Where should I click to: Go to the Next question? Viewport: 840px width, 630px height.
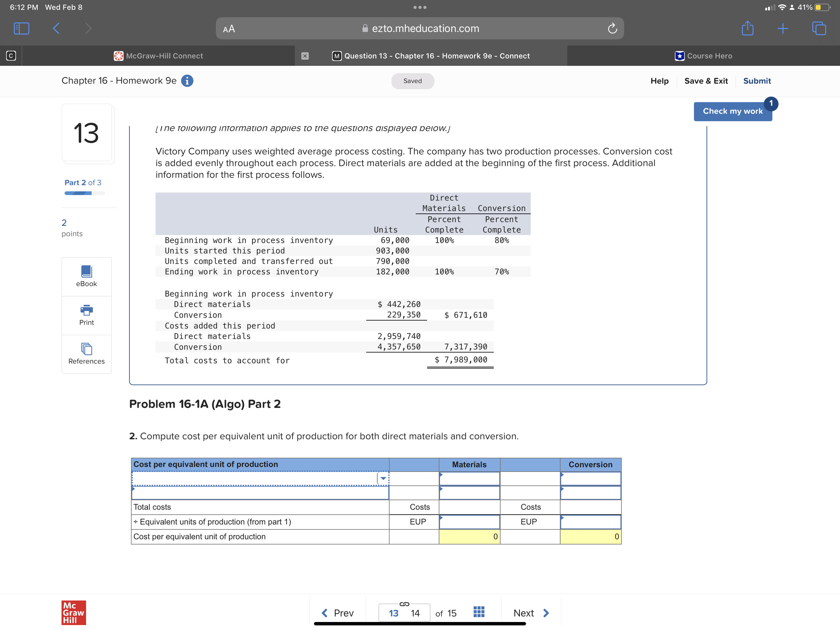tap(530, 612)
